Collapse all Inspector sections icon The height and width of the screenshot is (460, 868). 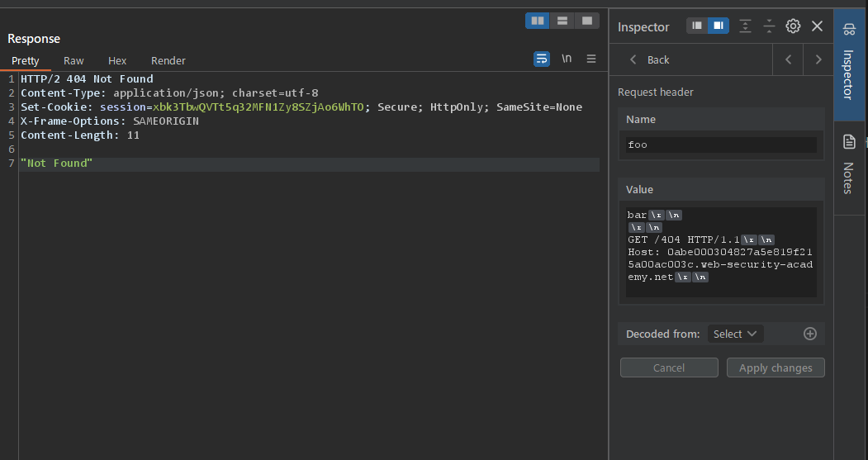769,26
